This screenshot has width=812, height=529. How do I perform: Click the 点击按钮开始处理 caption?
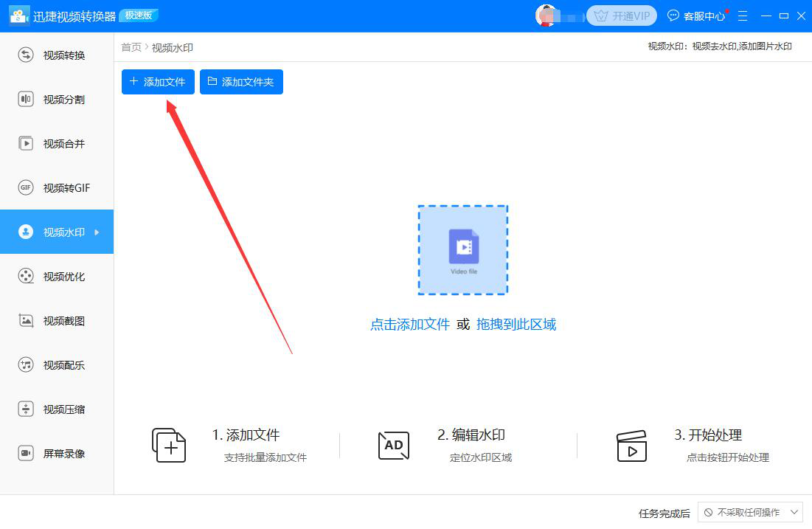(x=728, y=457)
